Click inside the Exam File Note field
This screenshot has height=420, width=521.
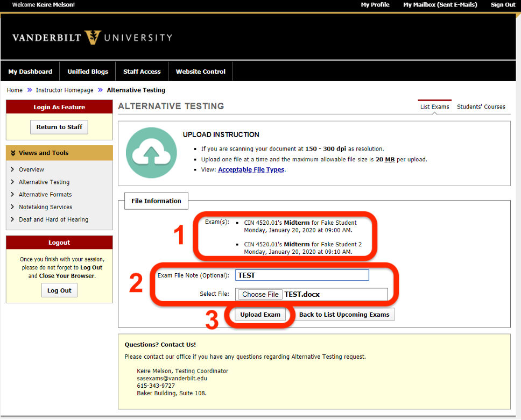coord(301,275)
